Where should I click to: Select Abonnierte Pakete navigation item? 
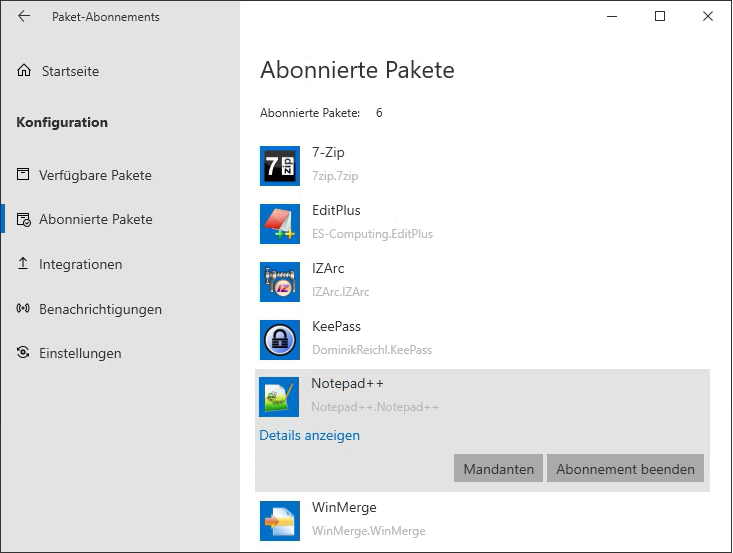(x=95, y=219)
